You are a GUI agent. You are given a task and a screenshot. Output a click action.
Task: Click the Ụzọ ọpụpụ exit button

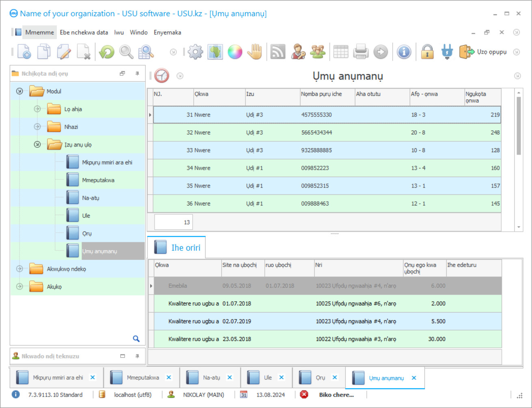(483, 52)
